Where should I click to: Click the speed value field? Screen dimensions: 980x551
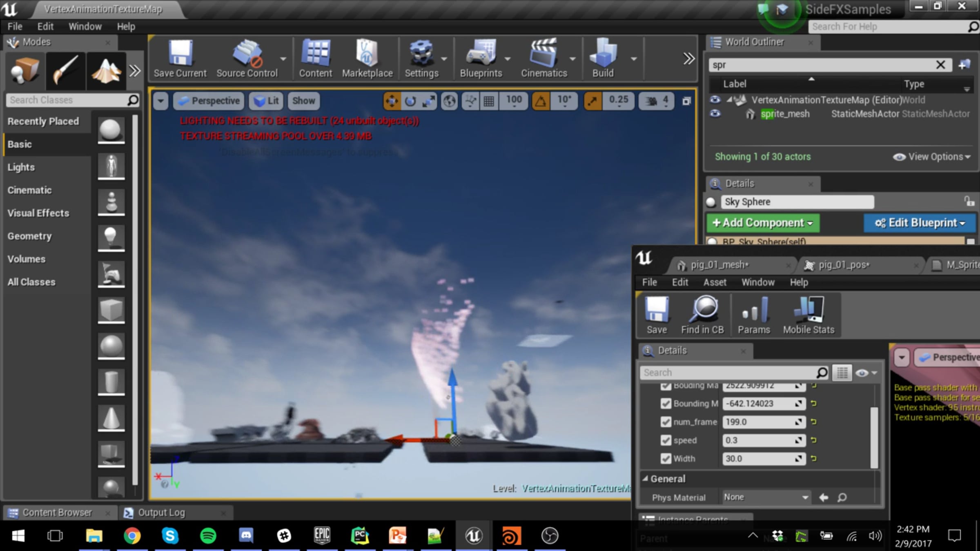tap(764, 440)
